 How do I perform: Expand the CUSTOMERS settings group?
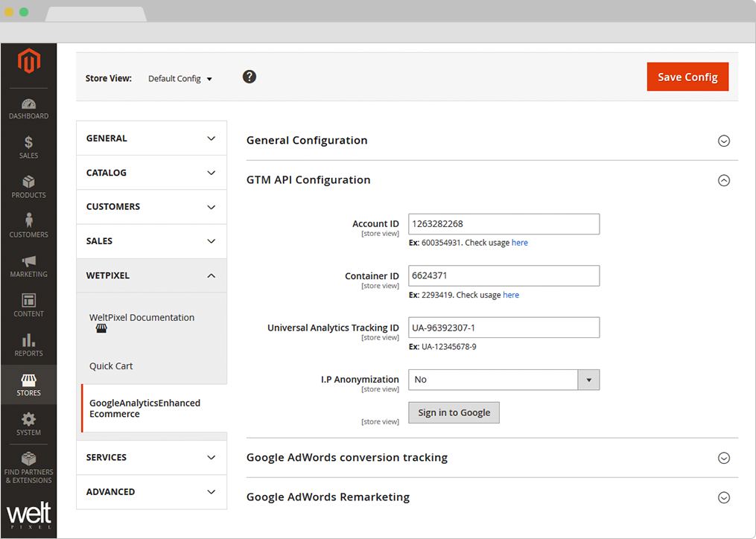tap(151, 207)
